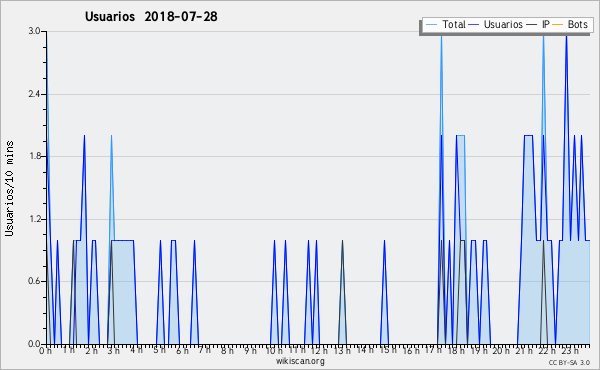Click the 13 h x-axis label
The width and height of the screenshot is (600, 370).
(x=342, y=350)
